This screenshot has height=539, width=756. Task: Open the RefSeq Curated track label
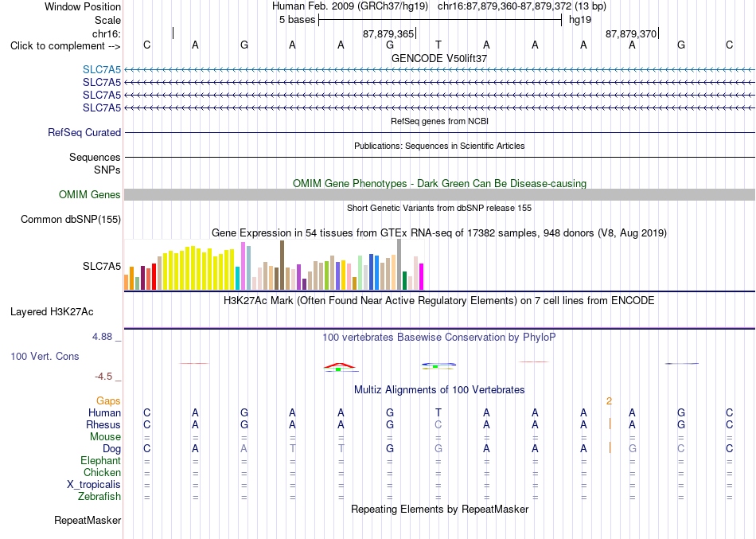[x=84, y=132]
